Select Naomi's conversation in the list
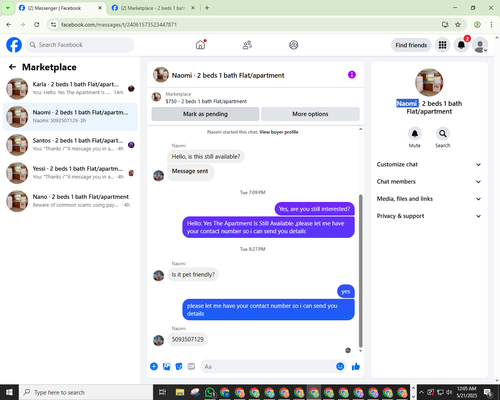The image size is (500, 400). [x=70, y=117]
